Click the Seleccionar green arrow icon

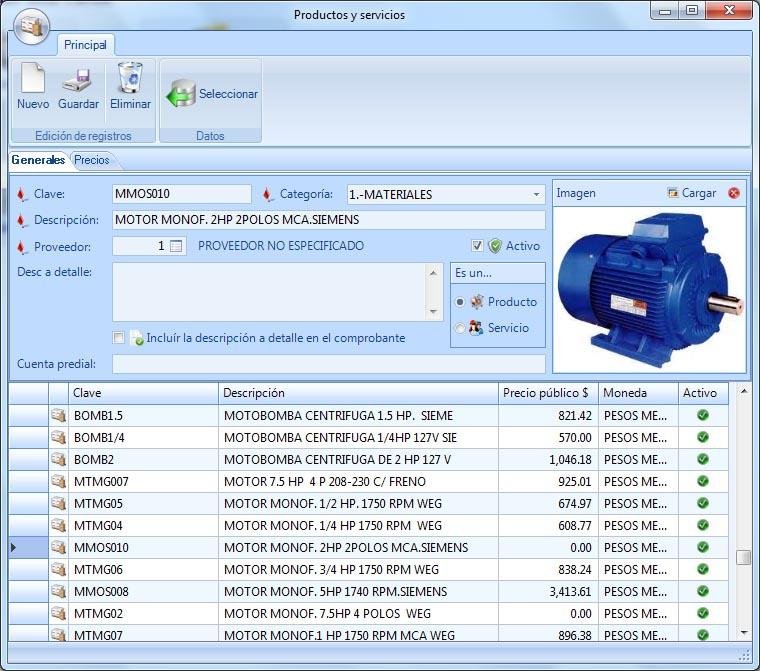[181, 95]
